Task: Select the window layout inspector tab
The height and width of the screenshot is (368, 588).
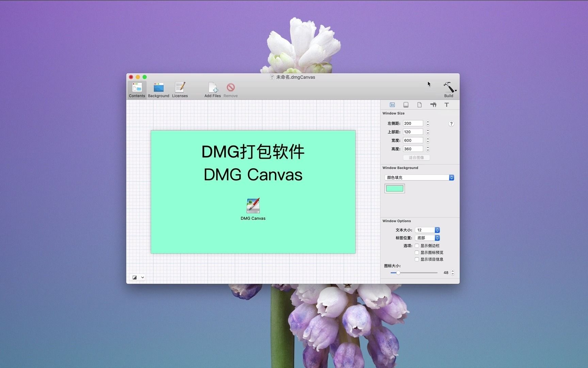Action: [392, 105]
